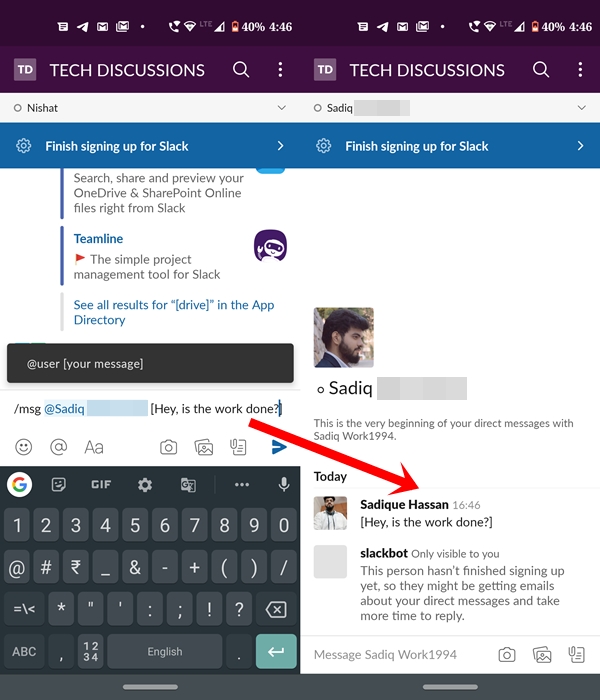Tap the left parenthesis key

click(x=224, y=567)
